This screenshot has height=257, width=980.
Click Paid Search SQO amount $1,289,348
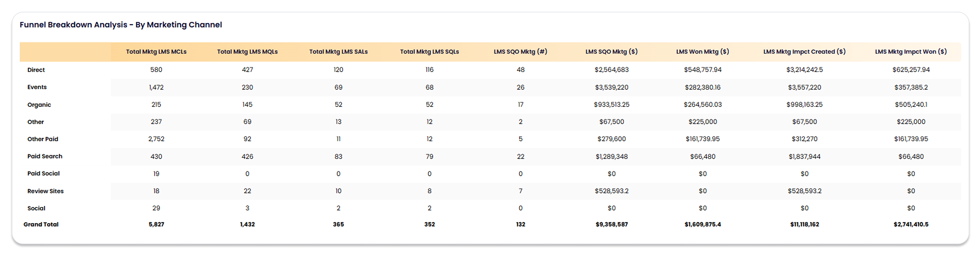click(x=611, y=156)
